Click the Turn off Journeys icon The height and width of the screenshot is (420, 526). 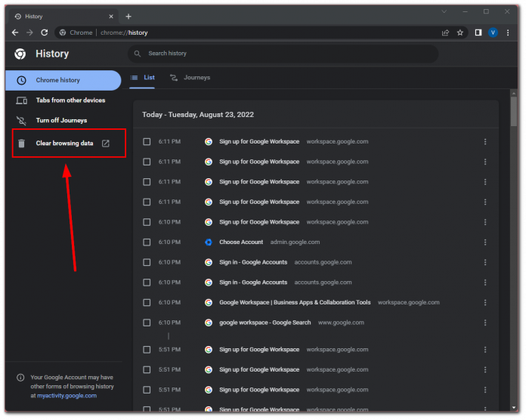coord(21,121)
